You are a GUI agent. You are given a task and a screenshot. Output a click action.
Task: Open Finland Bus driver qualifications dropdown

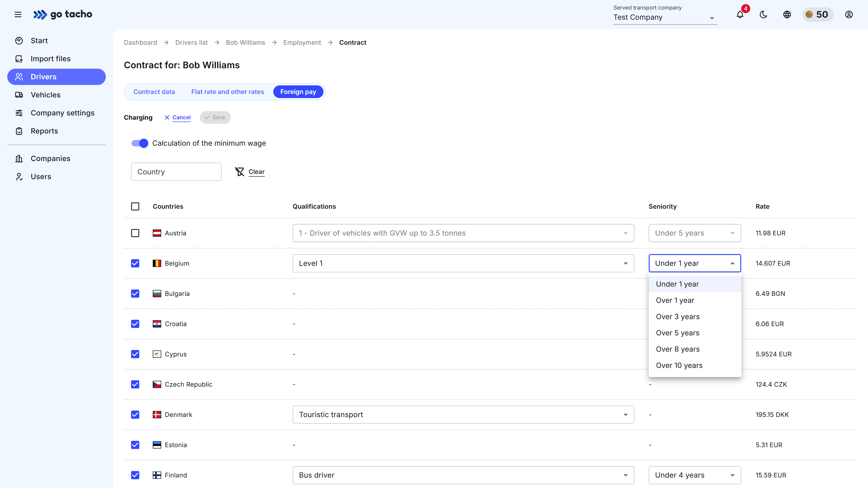[463, 475]
